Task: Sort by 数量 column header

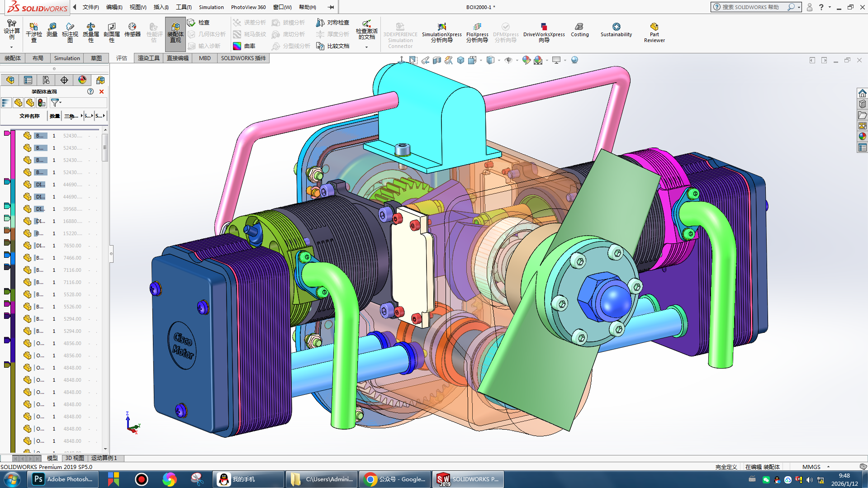Action: tap(55, 116)
